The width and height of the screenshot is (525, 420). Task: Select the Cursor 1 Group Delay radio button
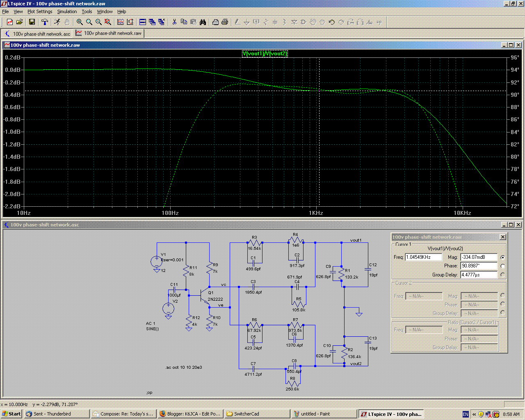point(503,275)
